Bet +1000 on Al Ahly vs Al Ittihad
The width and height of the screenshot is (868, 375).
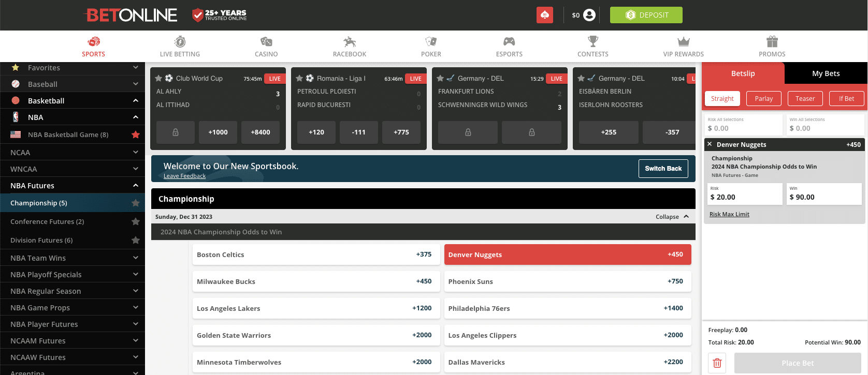[218, 132]
